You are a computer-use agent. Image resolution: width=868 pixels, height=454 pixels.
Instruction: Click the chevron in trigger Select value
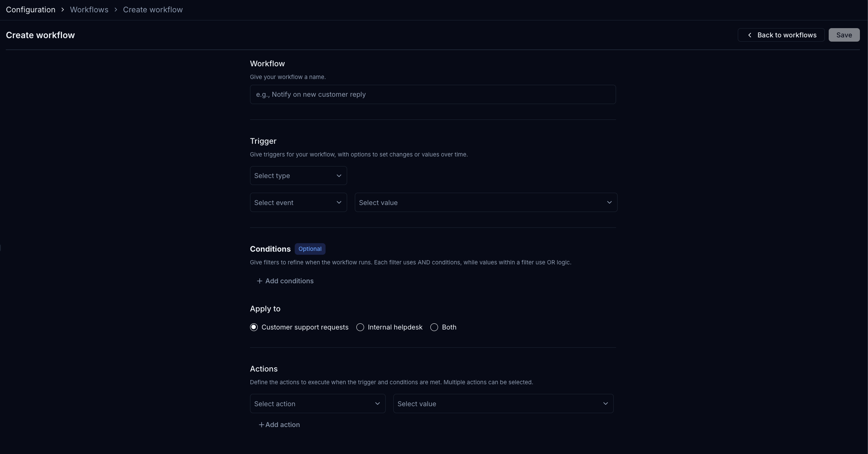609,203
